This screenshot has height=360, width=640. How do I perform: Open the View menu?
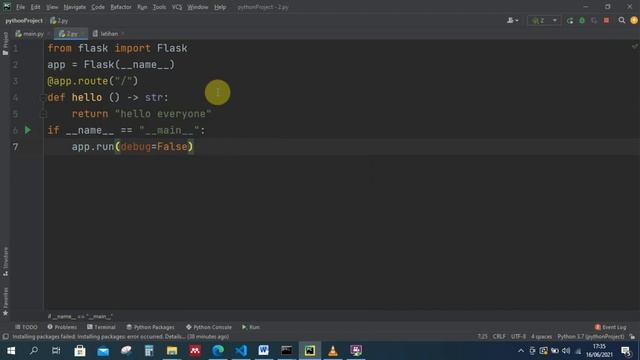52,7
